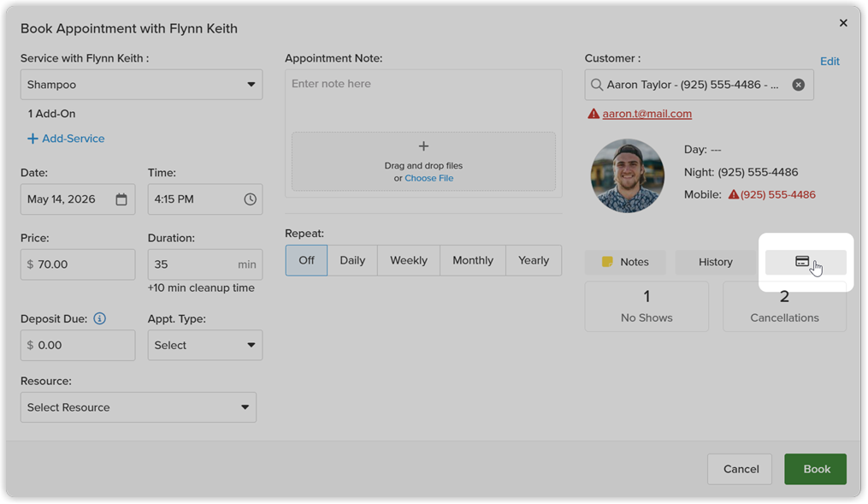Viewport: 868px width, 504px height.
Task: Open the History tab
Action: click(x=715, y=262)
